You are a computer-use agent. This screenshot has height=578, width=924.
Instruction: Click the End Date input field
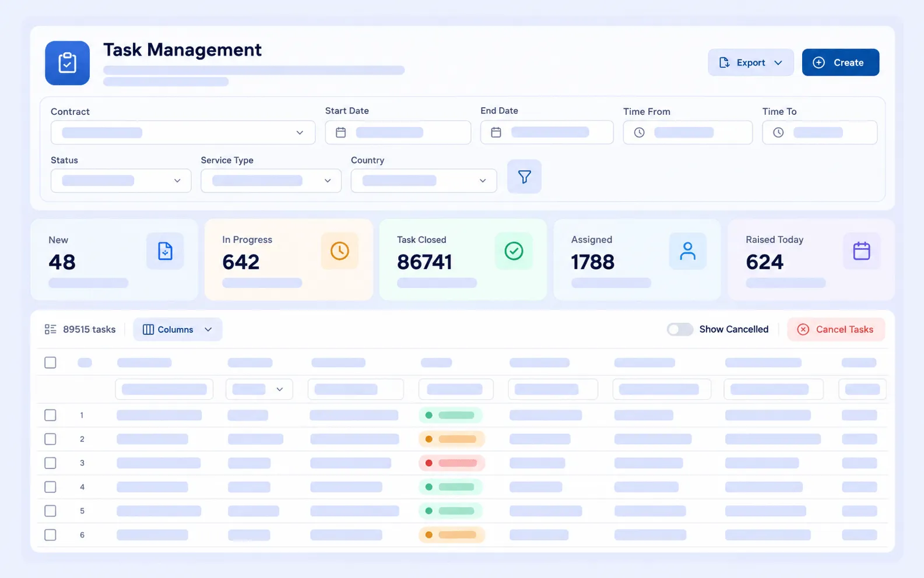point(547,133)
